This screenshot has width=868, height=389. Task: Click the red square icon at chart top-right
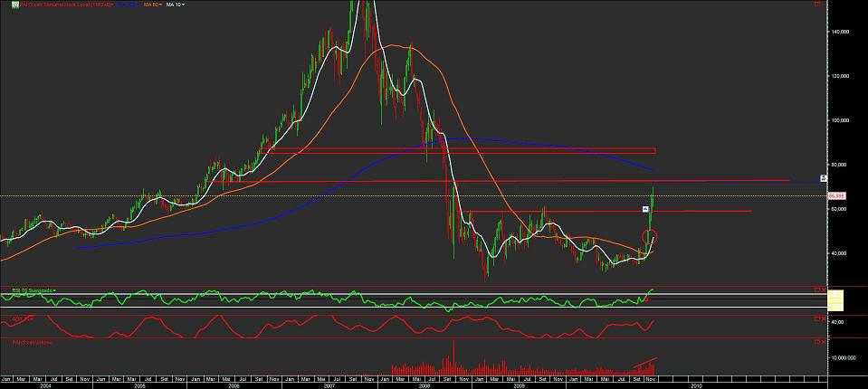817,4
